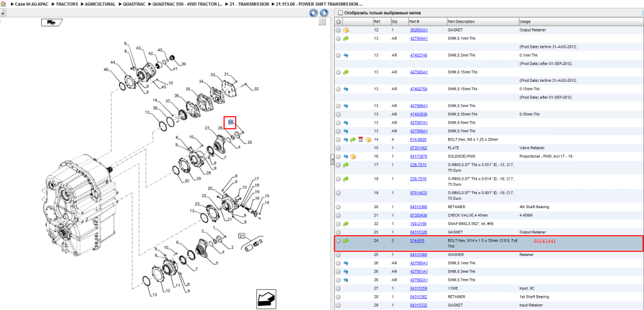Viewport: 644px width, 310px height.
Task: Collapse the divider handle between the diagram and parts list
Action: 332,161
